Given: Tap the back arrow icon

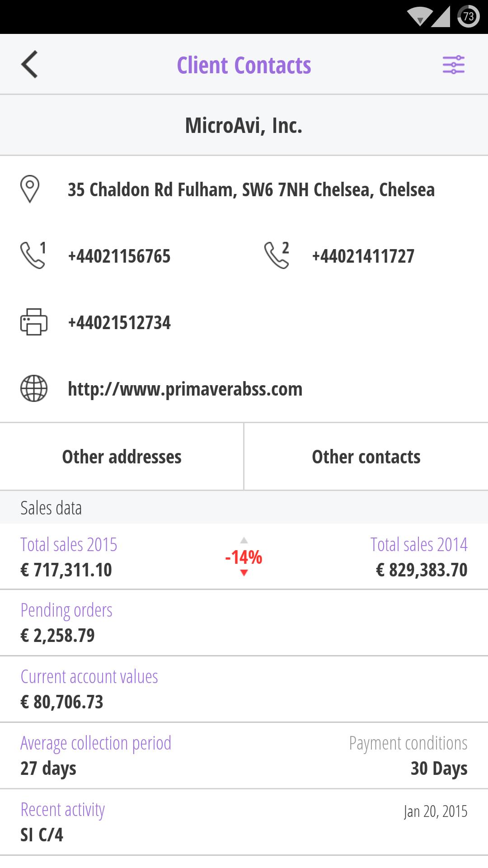Looking at the screenshot, I should click(x=29, y=65).
